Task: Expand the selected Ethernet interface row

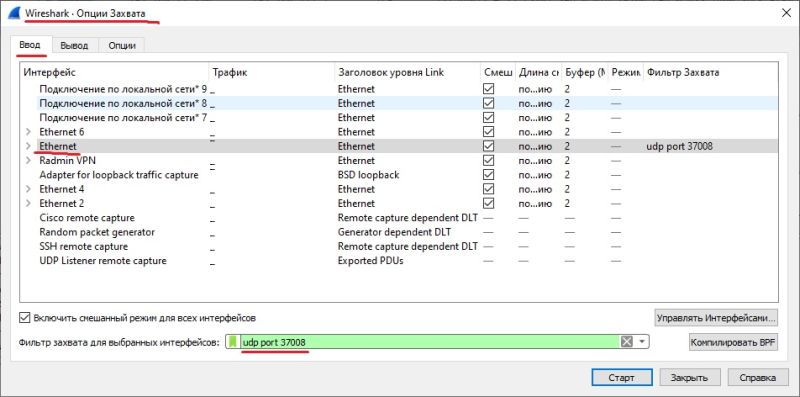Action: 29,146
